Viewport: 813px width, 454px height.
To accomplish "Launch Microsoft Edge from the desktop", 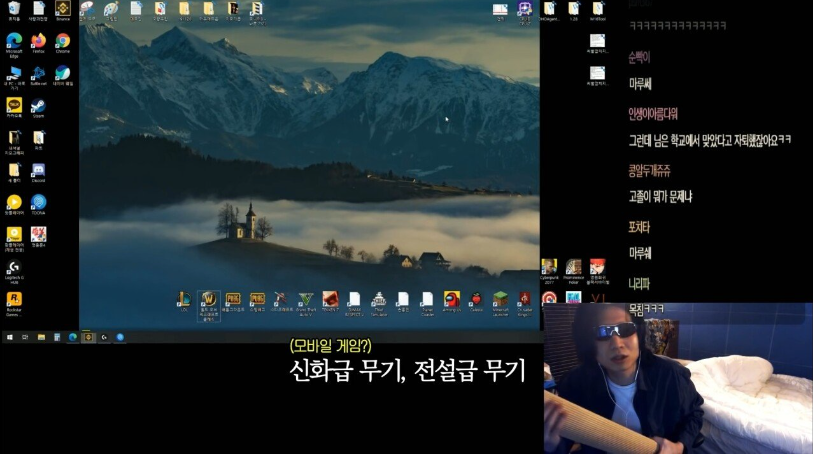I will click(x=14, y=44).
